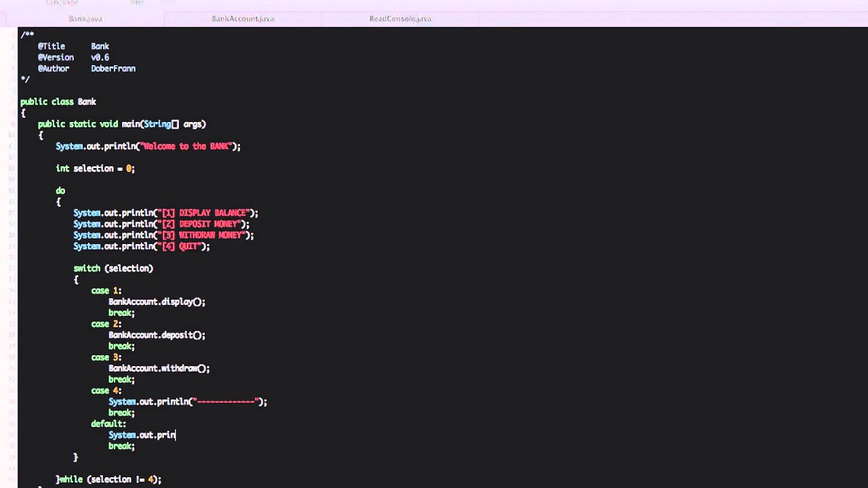Click the 'case 3:' line
The height and width of the screenshot is (488, 868).
(106, 357)
